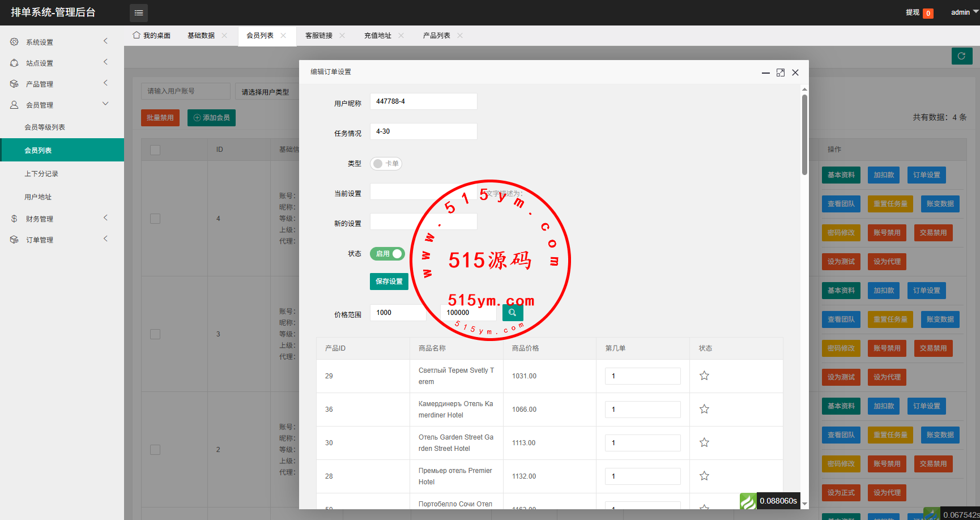Click star icon for product ID 30

[704, 442]
